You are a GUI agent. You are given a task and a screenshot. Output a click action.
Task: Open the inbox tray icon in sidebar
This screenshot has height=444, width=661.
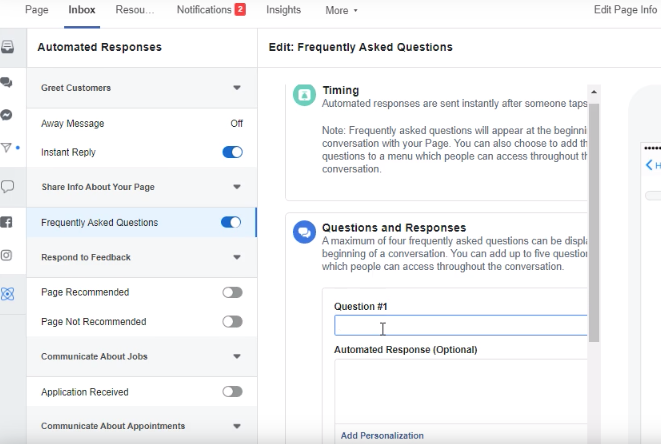(x=7, y=47)
